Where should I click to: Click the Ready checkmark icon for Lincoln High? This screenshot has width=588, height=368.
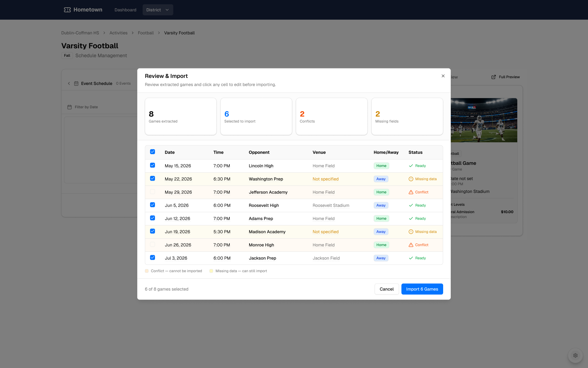click(x=411, y=166)
